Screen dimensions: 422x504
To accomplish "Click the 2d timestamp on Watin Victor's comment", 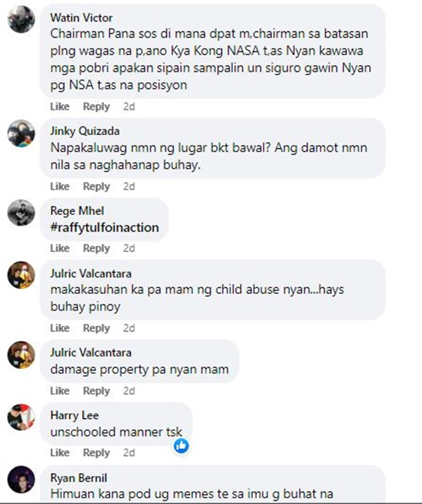I will 129,106.
